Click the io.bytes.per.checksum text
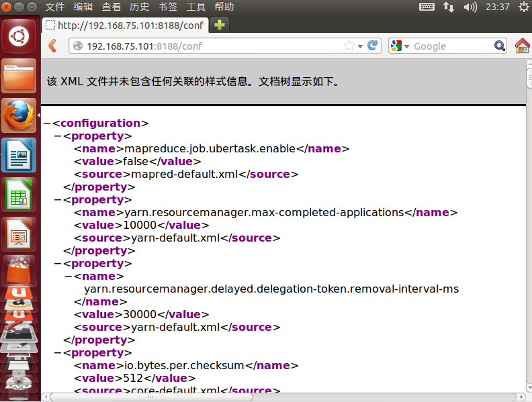 point(184,366)
